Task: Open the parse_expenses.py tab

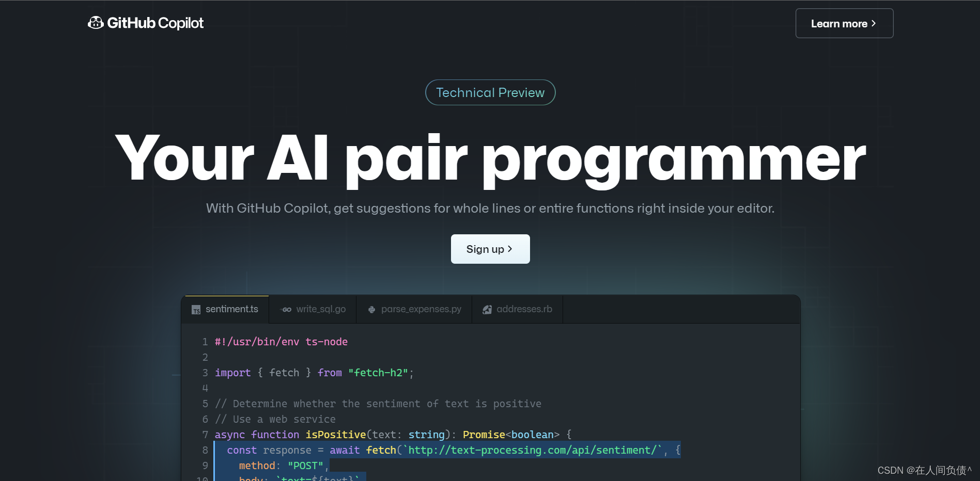Action: coord(414,309)
